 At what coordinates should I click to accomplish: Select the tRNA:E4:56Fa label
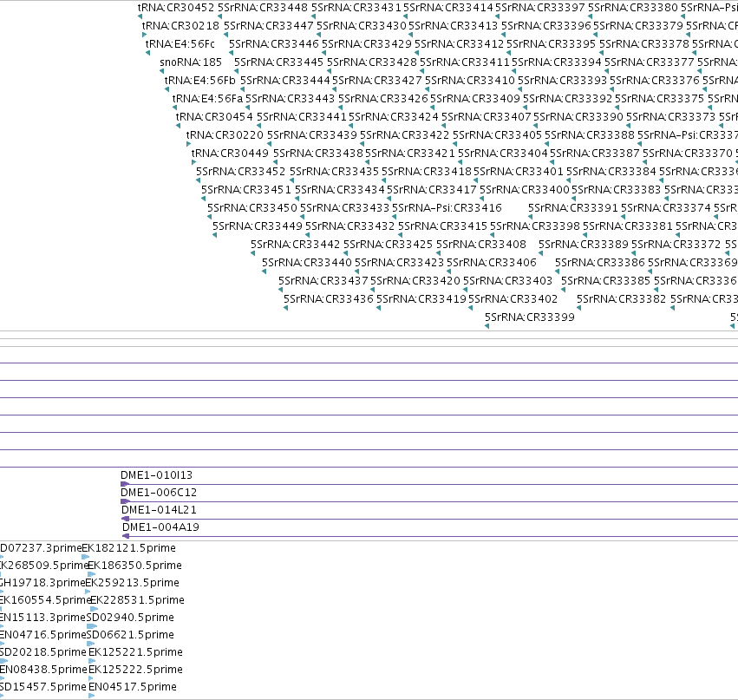point(207,99)
